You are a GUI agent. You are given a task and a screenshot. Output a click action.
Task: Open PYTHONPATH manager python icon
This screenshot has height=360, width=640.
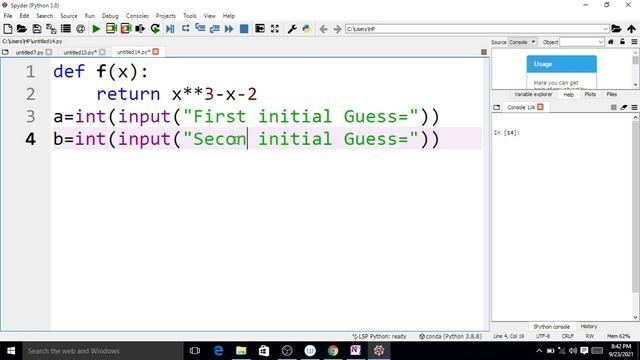coord(307,29)
